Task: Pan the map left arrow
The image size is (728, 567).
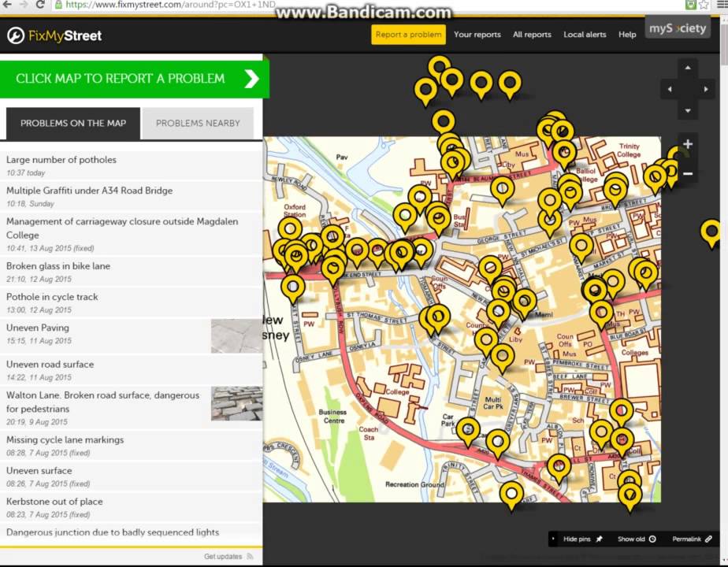Action: tap(670, 89)
